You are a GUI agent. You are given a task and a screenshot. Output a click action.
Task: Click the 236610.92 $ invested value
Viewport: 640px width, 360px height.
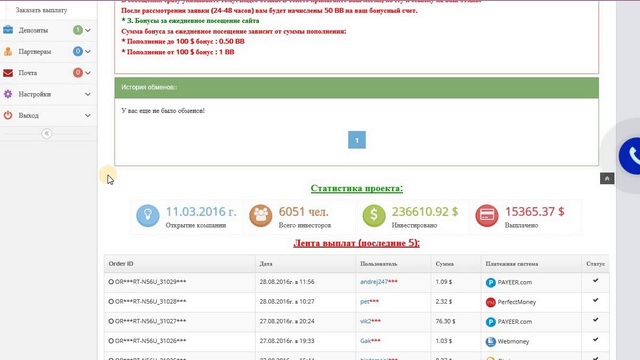click(x=425, y=211)
